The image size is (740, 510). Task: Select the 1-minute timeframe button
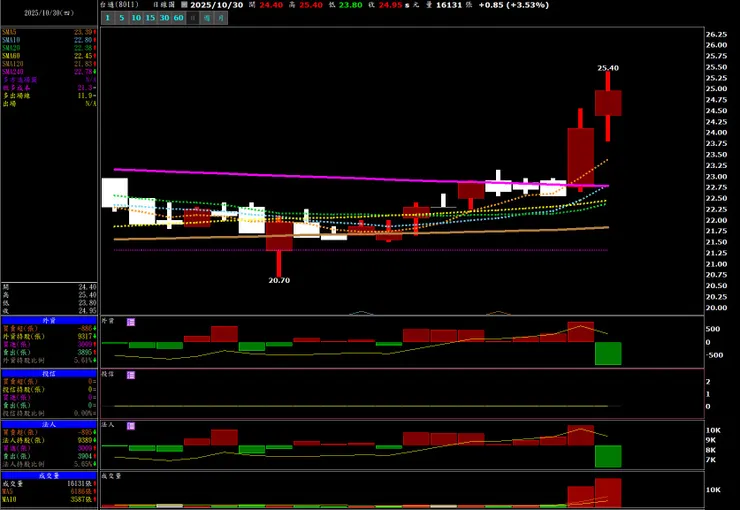[108, 18]
